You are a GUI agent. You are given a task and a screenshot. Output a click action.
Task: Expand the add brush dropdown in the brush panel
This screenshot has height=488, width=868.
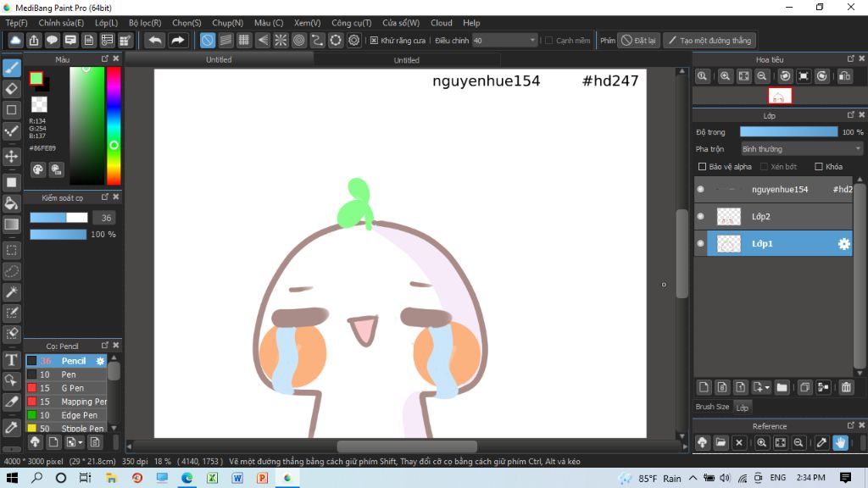[x=81, y=442]
